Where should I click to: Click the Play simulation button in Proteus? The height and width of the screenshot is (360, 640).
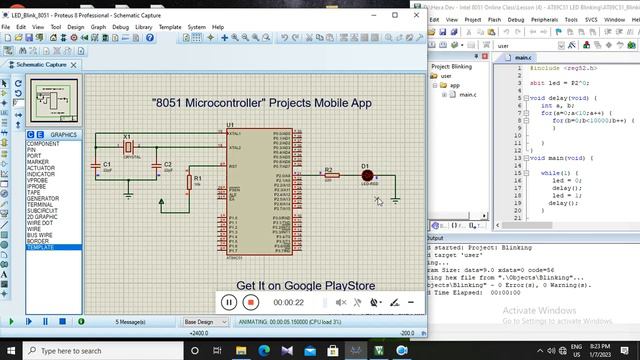tap(11, 322)
